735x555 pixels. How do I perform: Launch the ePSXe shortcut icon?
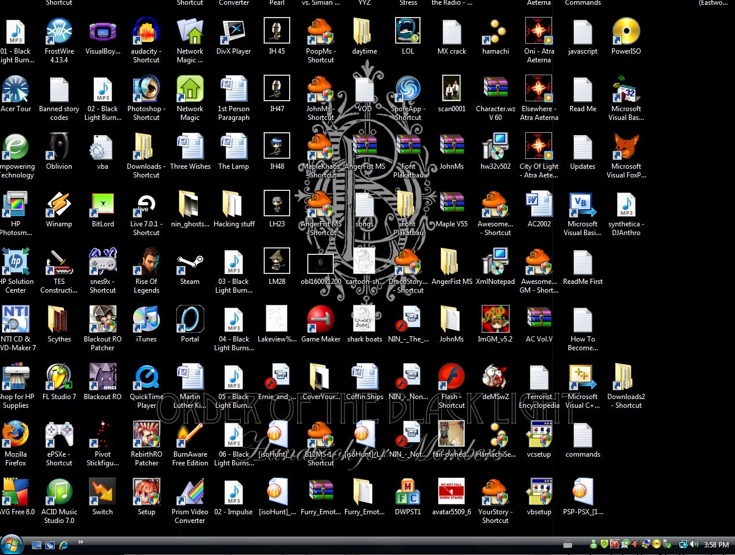59,435
